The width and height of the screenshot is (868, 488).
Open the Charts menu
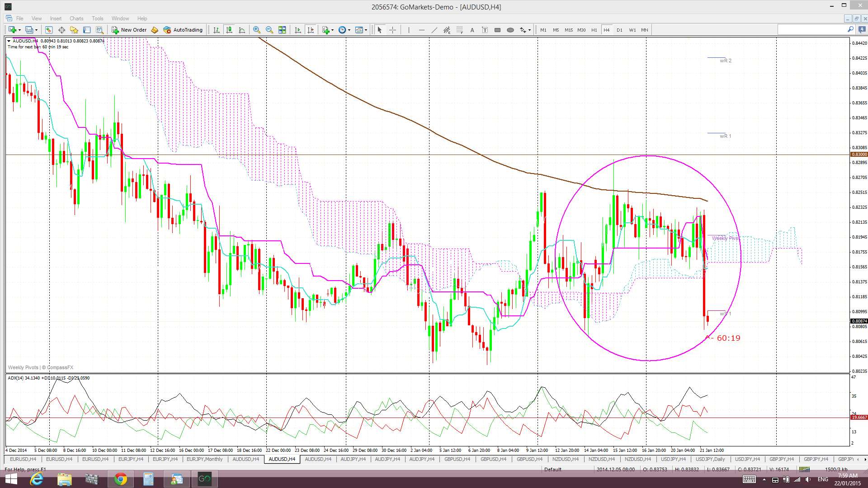coord(76,19)
